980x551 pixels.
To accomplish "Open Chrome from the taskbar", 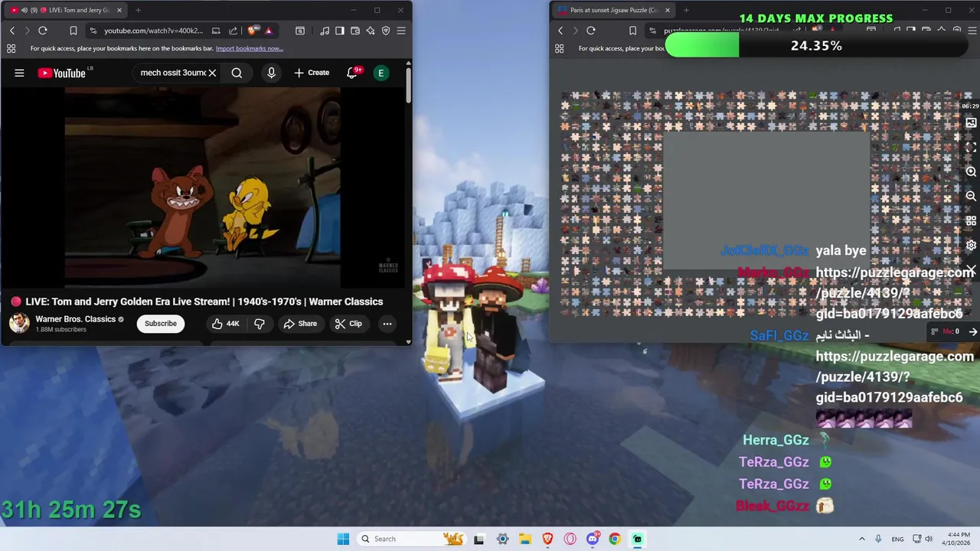I will point(615,539).
